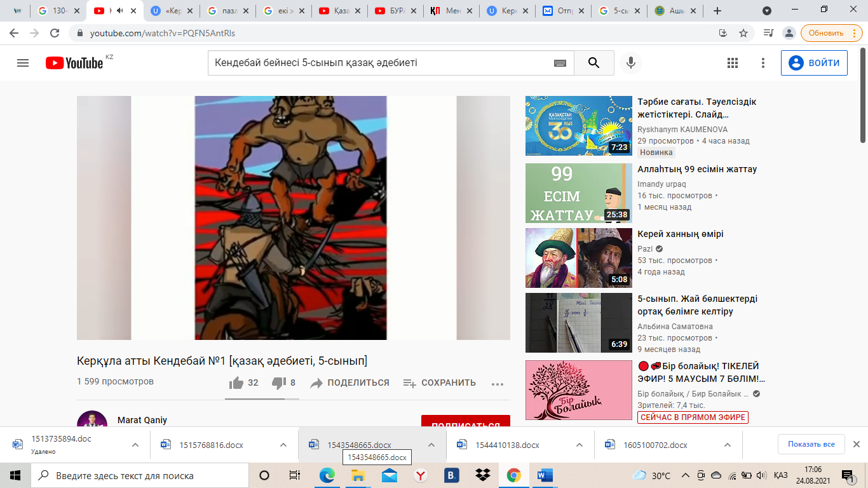Go back to the previous page
868x488 pixels.
click(14, 33)
